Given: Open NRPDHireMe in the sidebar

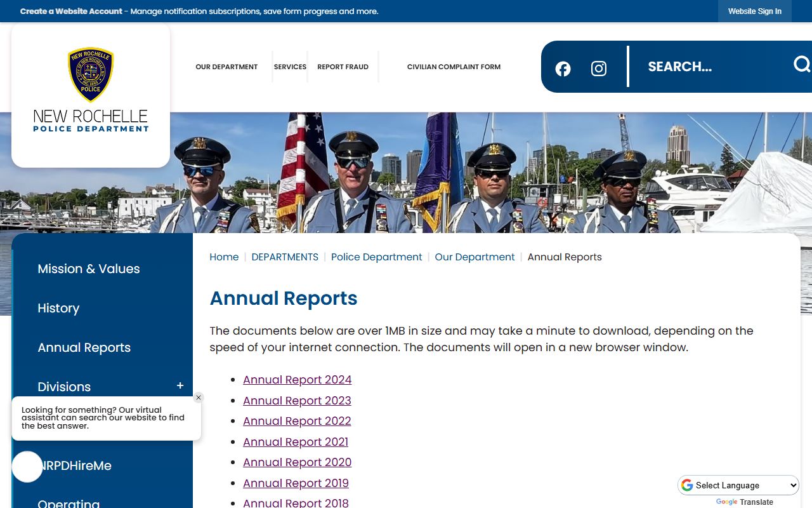Looking at the screenshot, I should (x=75, y=465).
